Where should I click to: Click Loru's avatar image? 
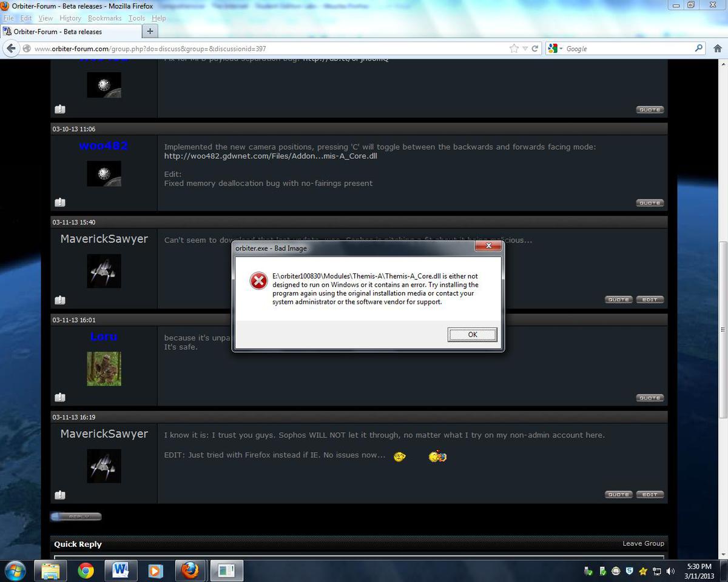point(104,369)
